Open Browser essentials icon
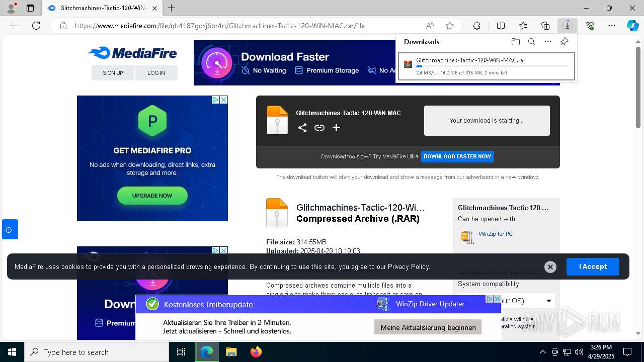The width and height of the screenshot is (644, 362). (590, 26)
